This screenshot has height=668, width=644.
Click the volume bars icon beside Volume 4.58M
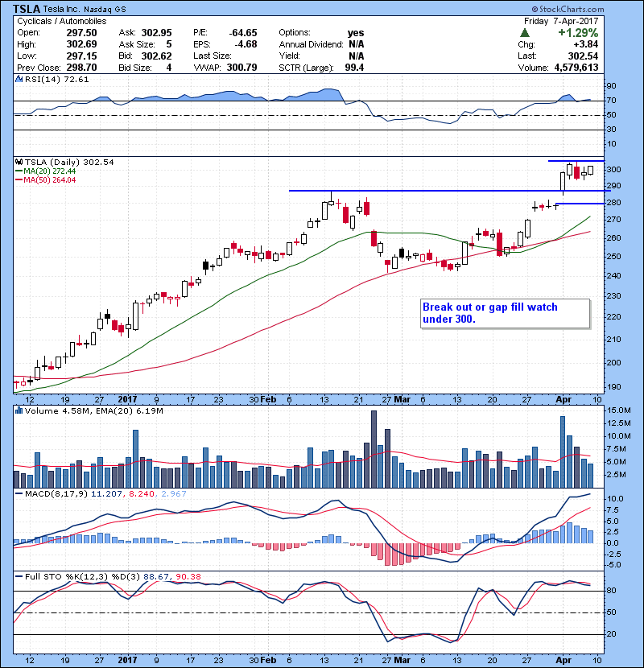(x=19, y=411)
